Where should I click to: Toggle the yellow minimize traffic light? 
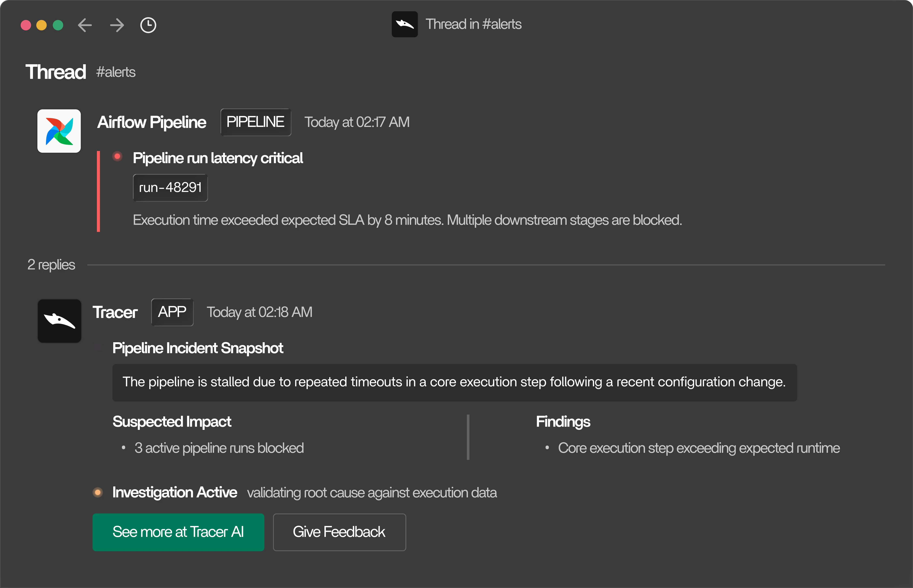(x=42, y=25)
